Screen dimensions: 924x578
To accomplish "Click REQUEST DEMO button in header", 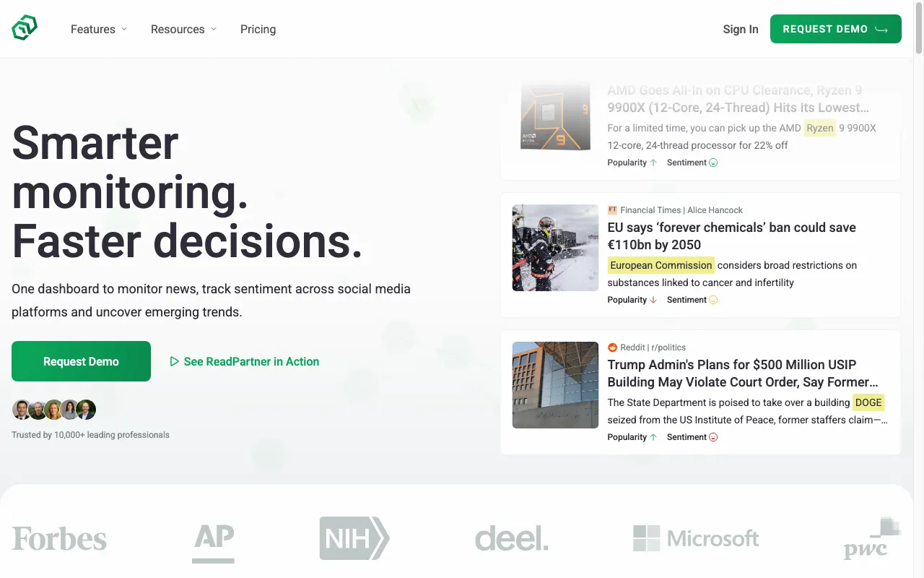I will (836, 29).
